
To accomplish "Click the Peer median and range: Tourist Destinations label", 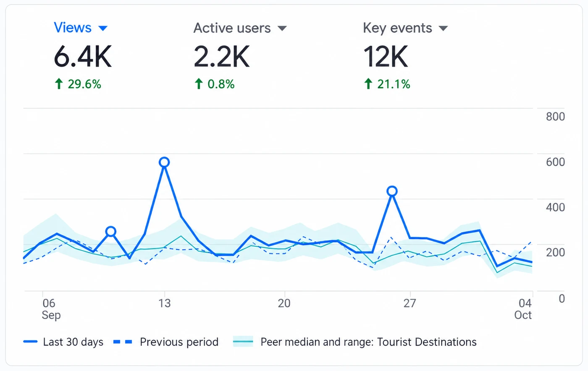I will (368, 342).
